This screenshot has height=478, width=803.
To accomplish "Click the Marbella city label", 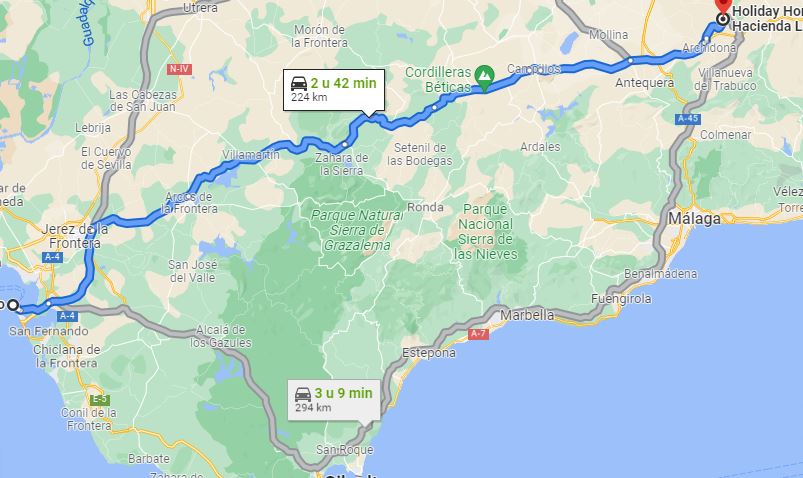I will pyautogui.click(x=527, y=315).
